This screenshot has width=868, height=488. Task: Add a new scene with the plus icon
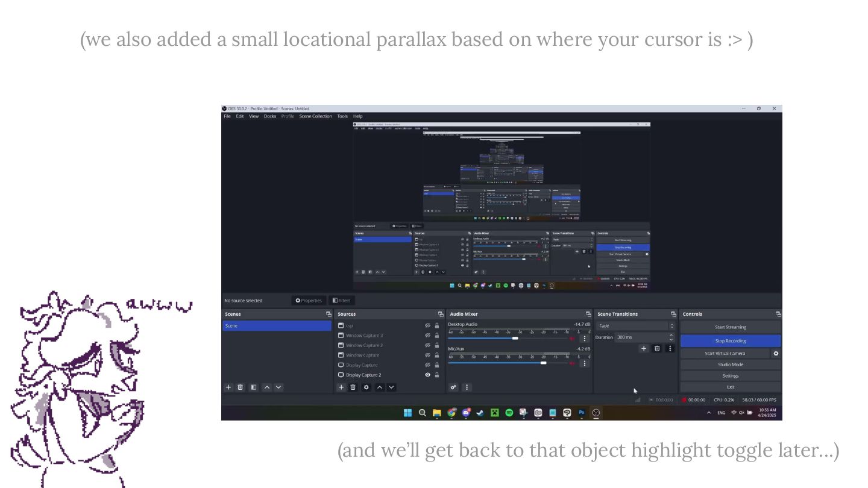click(x=228, y=387)
